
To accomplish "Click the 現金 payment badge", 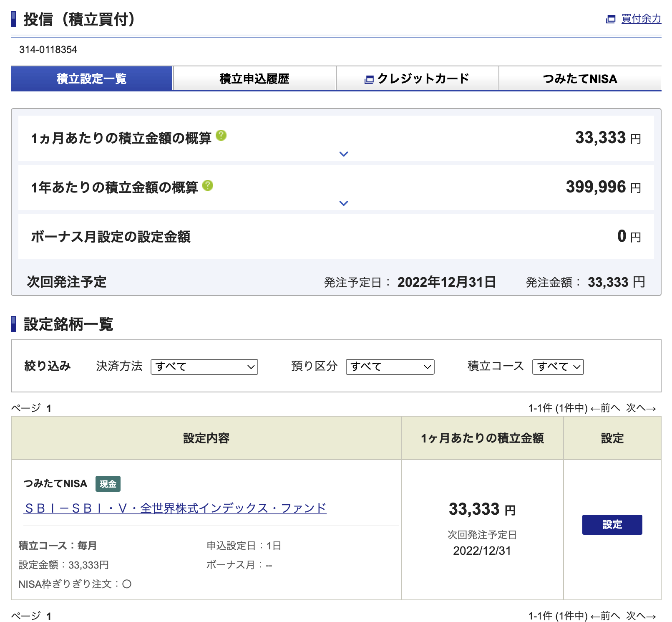I will point(108,484).
